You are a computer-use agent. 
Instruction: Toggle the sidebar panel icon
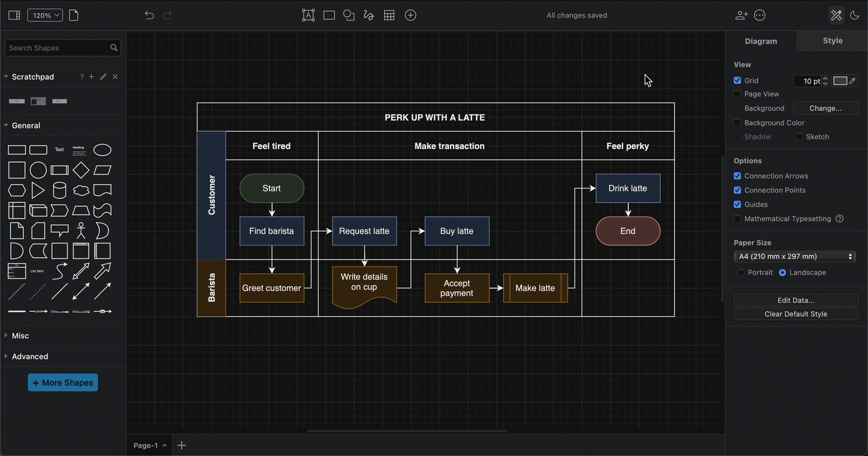(14, 15)
